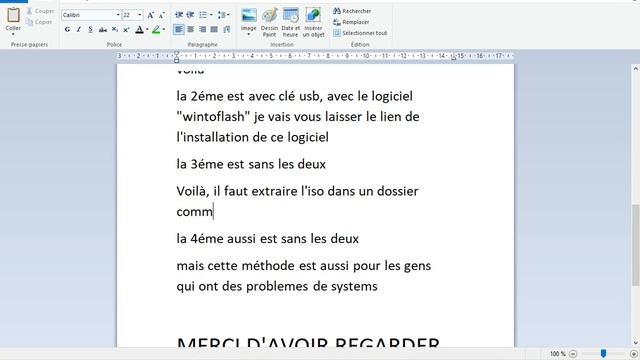This screenshot has height=360, width=640.
Task: Click text "qui ont des problemes de systems"
Action: tap(277, 287)
